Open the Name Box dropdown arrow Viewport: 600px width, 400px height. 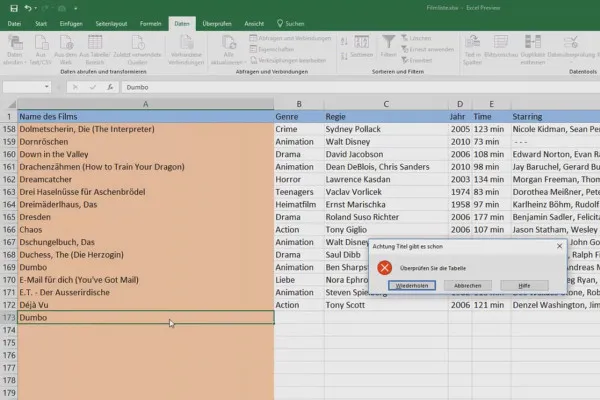click(47, 87)
